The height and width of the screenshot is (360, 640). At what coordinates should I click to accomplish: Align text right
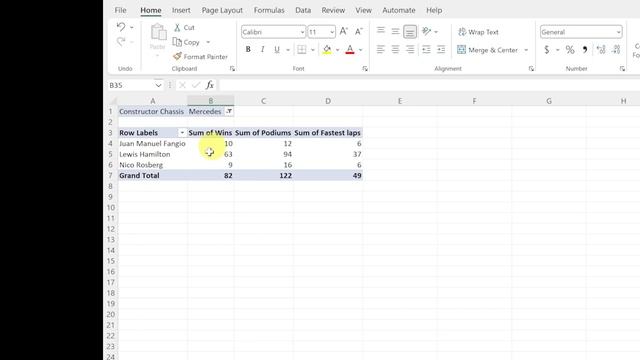click(410, 50)
